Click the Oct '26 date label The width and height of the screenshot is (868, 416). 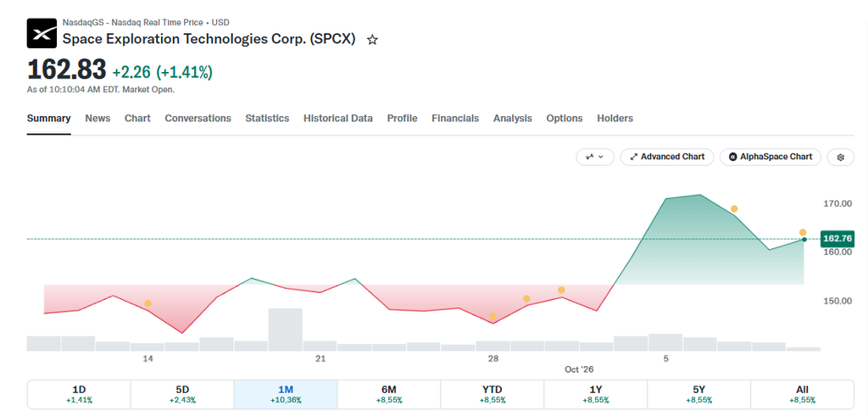(x=578, y=369)
